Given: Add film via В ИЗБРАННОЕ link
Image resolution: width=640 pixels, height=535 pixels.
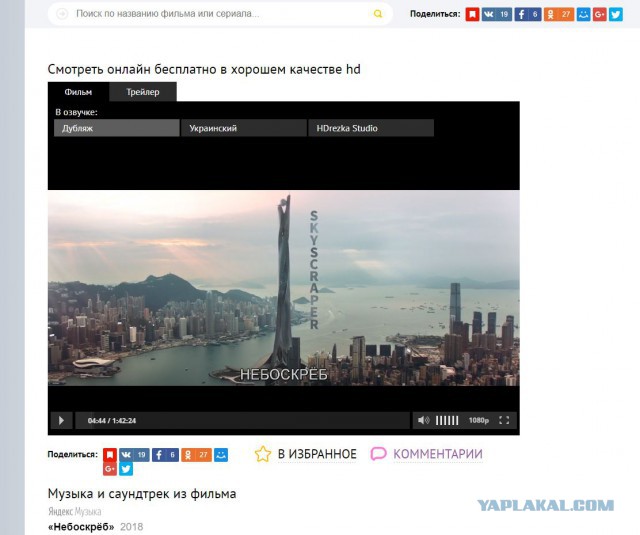Looking at the screenshot, I should tap(317, 454).
